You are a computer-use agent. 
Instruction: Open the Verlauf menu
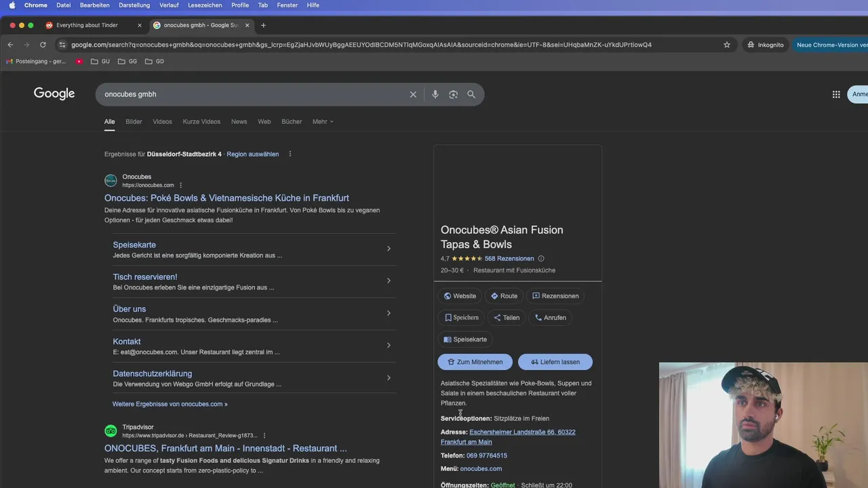tap(169, 5)
